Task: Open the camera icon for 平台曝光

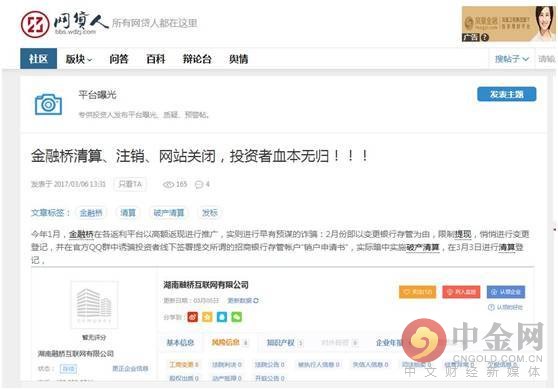Action: pyautogui.click(x=48, y=105)
